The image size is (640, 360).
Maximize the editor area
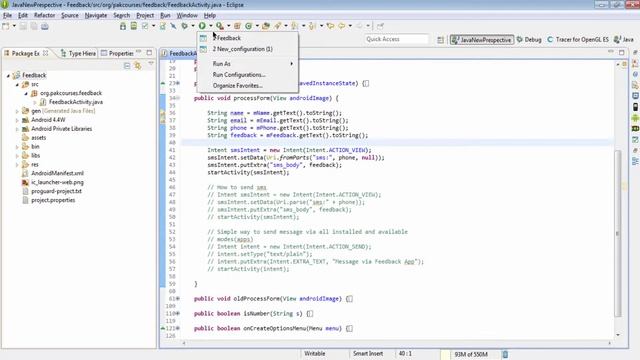coord(622,52)
